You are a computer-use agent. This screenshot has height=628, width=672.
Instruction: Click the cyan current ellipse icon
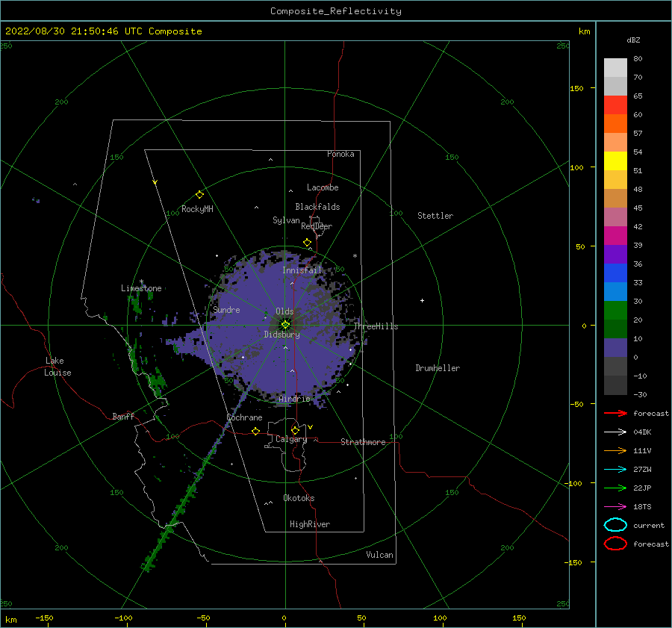[x=615, y=525]
